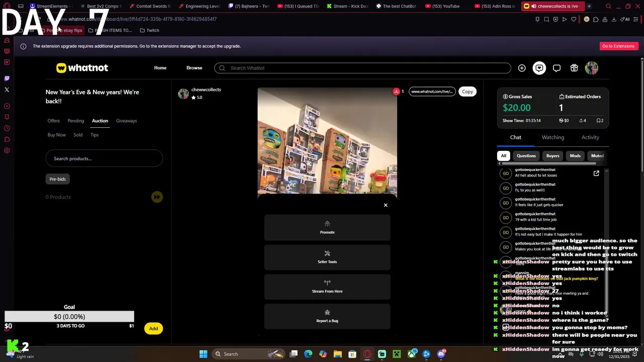Click Go to Extensions button
This screenshot has width=644, height=362.
pos(618,46)
